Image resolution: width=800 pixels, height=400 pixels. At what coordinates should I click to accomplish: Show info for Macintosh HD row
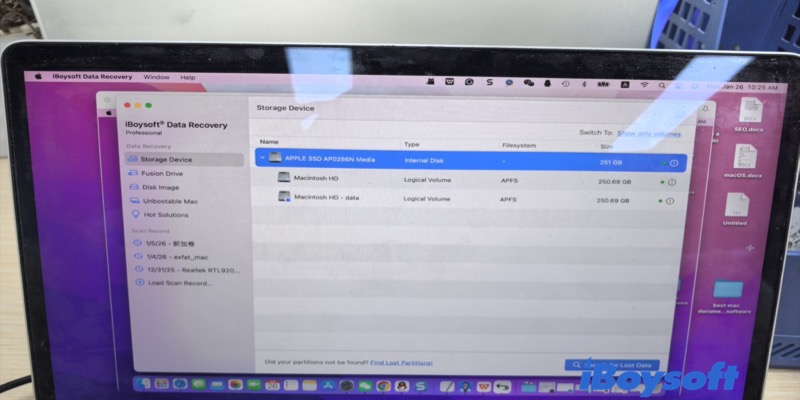(672, 182)
